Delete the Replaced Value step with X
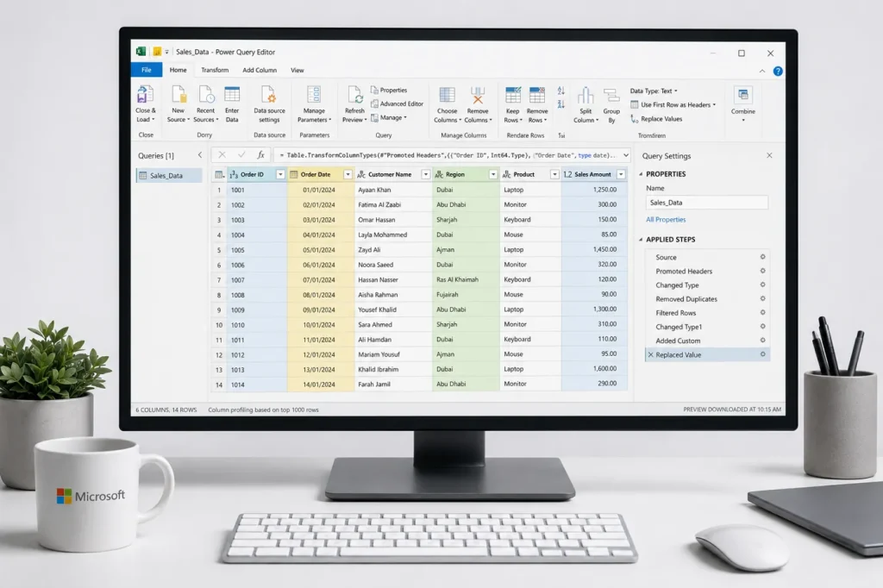This screenshot has height=588, width=883. tap(650, 355)
